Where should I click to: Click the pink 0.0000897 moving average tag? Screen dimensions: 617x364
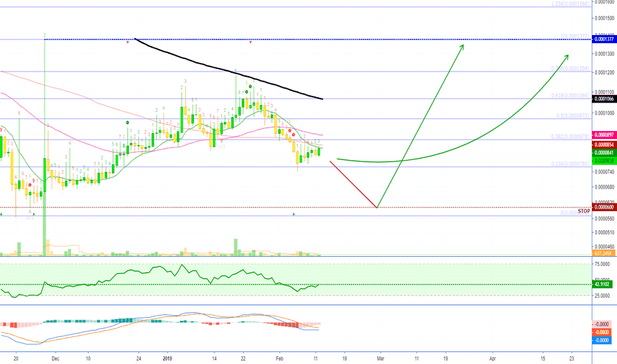(604, 135)
